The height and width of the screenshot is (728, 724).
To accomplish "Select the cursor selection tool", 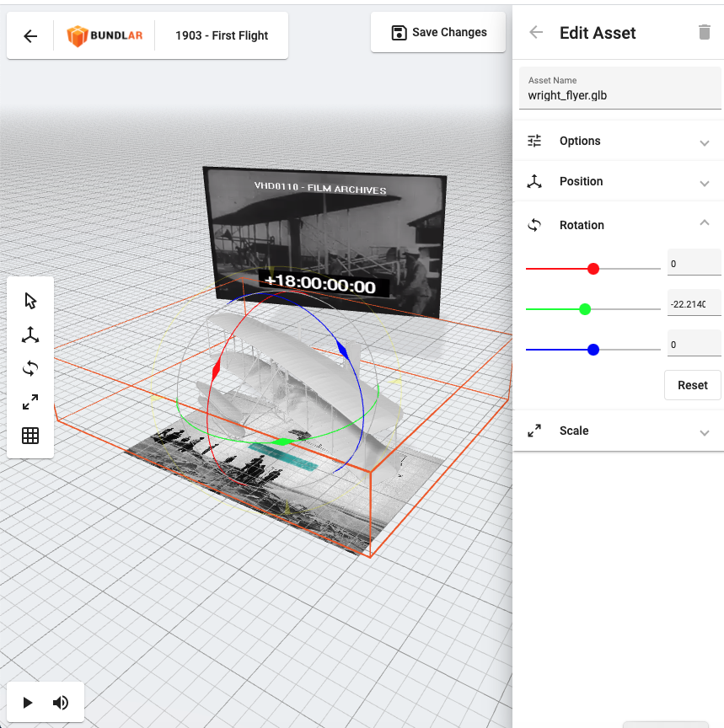I will (x=29, y=300).
